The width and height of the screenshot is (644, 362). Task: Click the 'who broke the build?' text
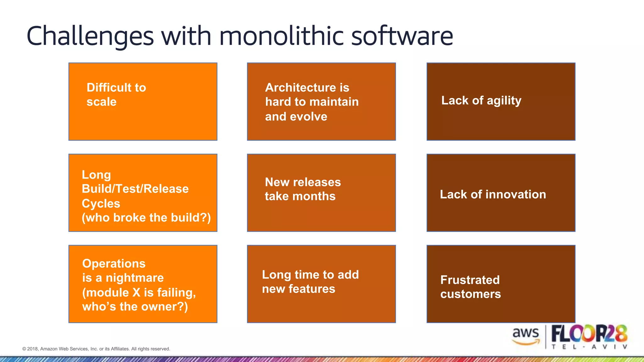(146, 217)
